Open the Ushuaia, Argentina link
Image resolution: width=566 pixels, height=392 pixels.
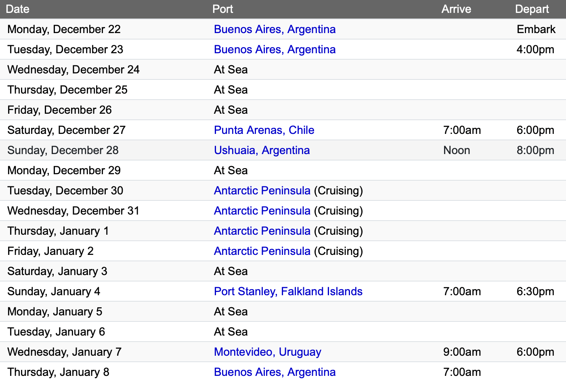(x=262, y=150)
